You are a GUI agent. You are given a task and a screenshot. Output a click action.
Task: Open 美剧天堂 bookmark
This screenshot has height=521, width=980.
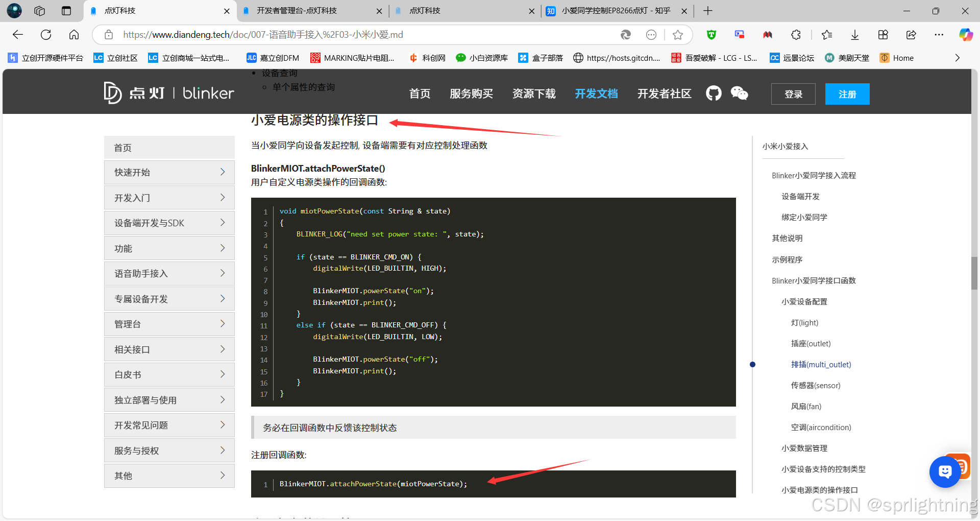(847, 58)
